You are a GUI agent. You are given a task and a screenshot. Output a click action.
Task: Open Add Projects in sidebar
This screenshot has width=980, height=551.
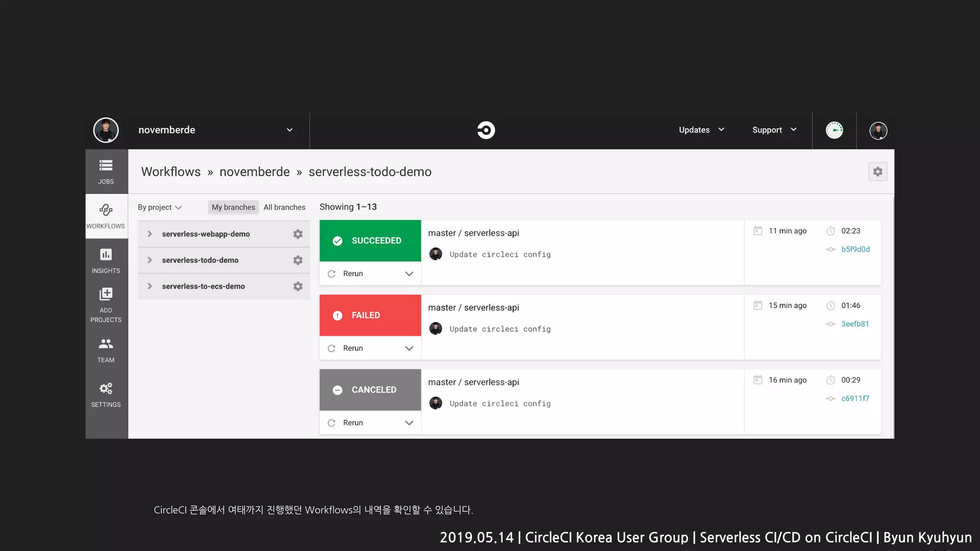click(106, 305)
